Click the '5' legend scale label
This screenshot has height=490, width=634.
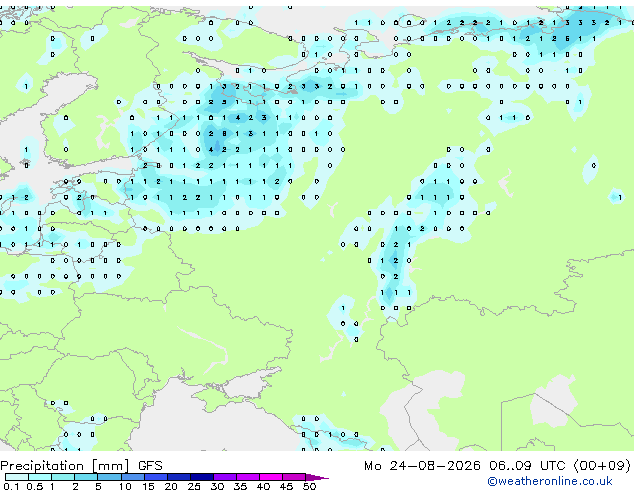(98, 486)
